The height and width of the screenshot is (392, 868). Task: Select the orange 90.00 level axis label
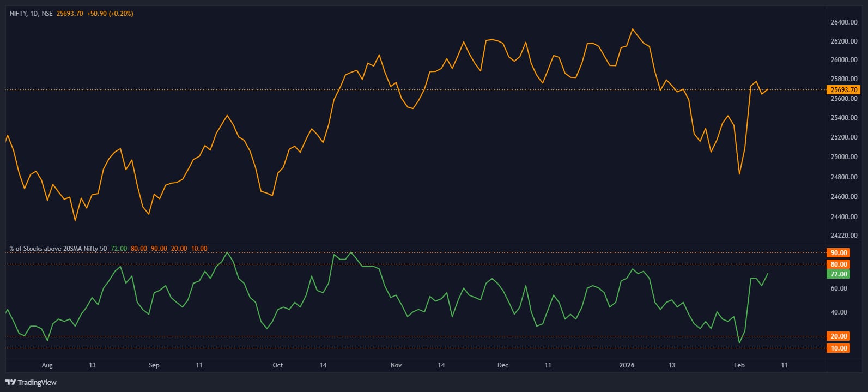pos(839,253)
